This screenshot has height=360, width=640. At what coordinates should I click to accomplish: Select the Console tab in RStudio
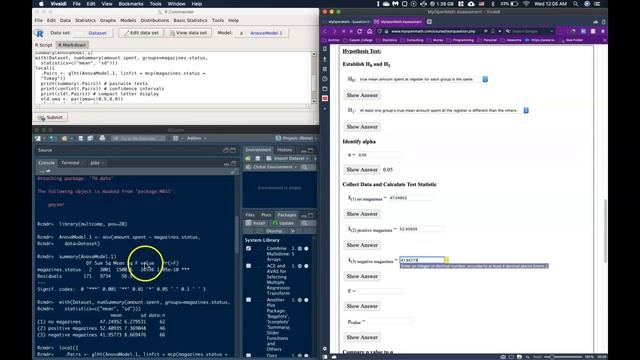tap(46, 163)
